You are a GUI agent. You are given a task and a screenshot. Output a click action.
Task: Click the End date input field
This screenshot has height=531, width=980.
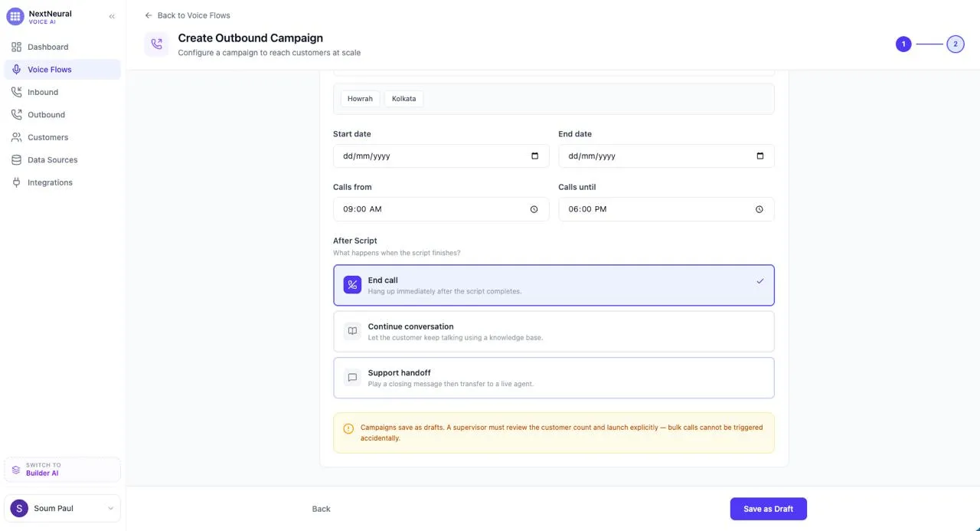[x=666, y=156]
